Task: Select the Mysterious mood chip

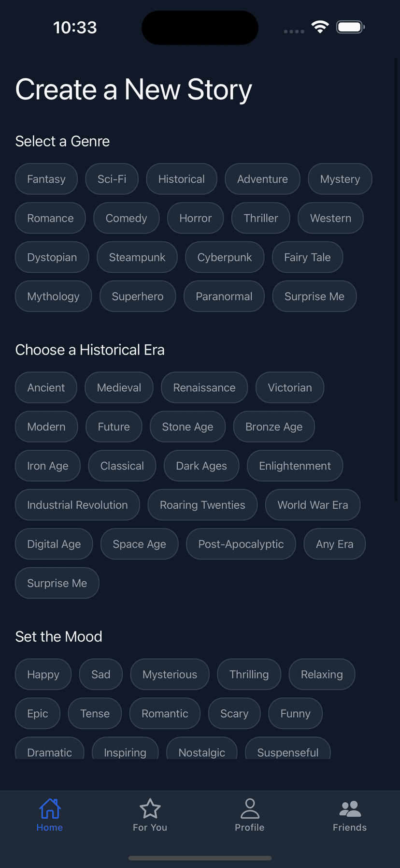Action: (170, 674)
